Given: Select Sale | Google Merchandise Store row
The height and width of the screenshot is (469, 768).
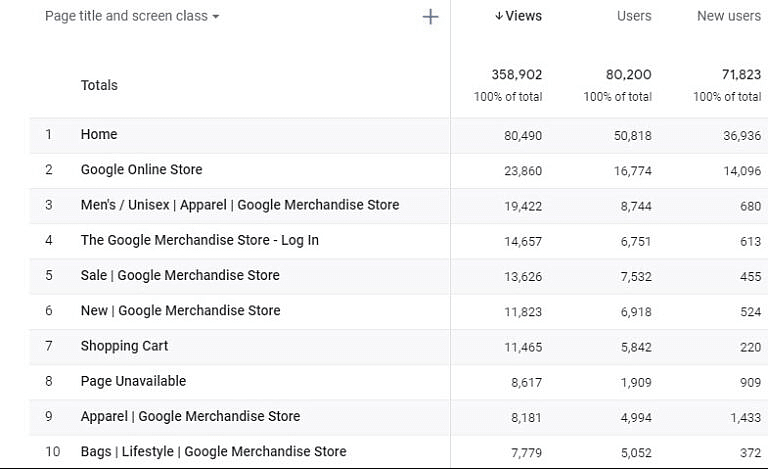Looking at the screenshot, I should [x=180, y=275].
